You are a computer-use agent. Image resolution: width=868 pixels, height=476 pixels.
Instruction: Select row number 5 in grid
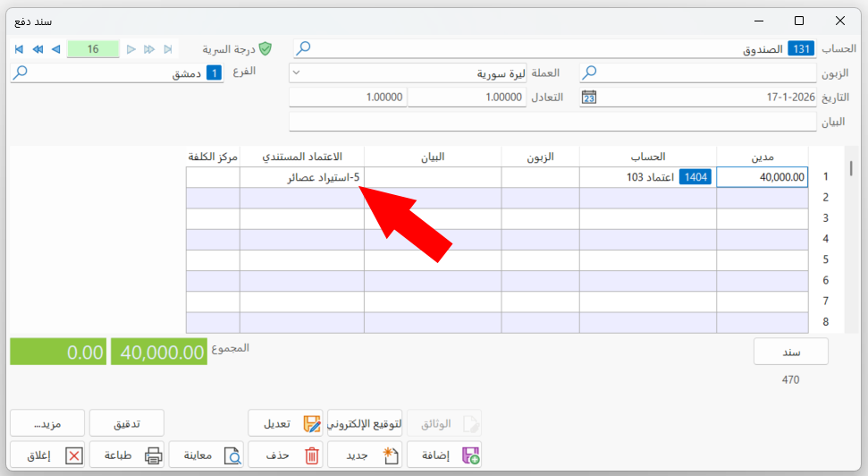pyautogui.click(x=825, y=259)
